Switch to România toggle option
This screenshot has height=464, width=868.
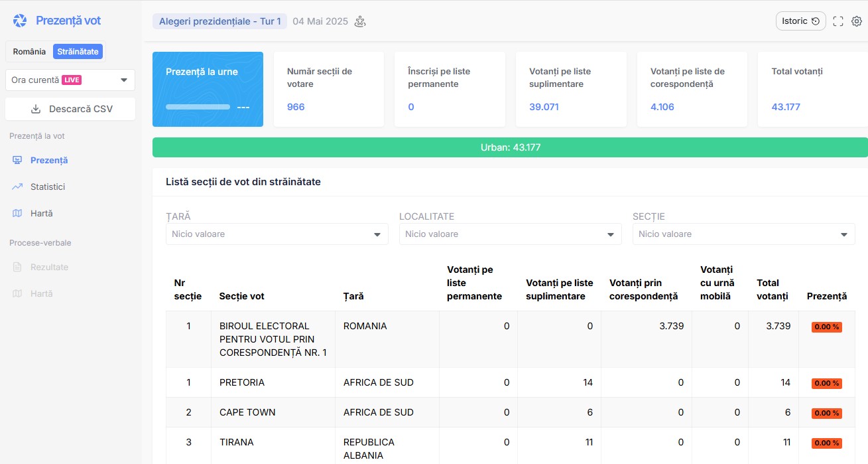[x=29, y=52]
